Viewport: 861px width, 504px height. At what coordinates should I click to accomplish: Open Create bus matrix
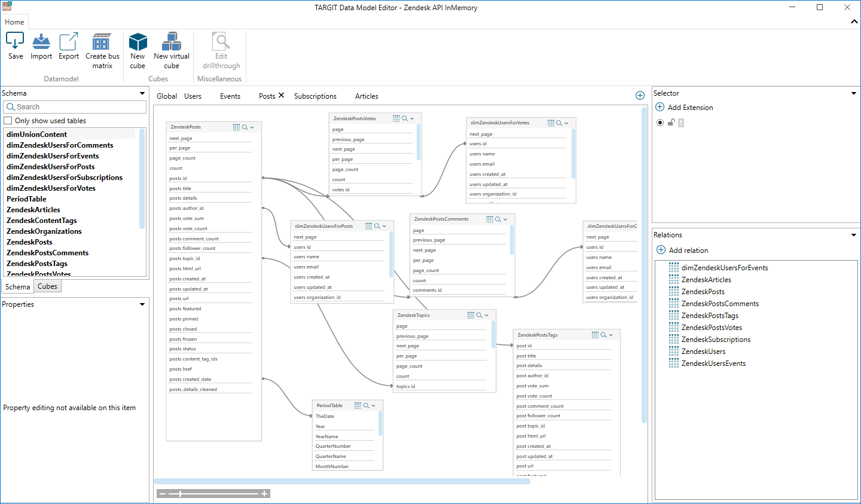point(102,51)
